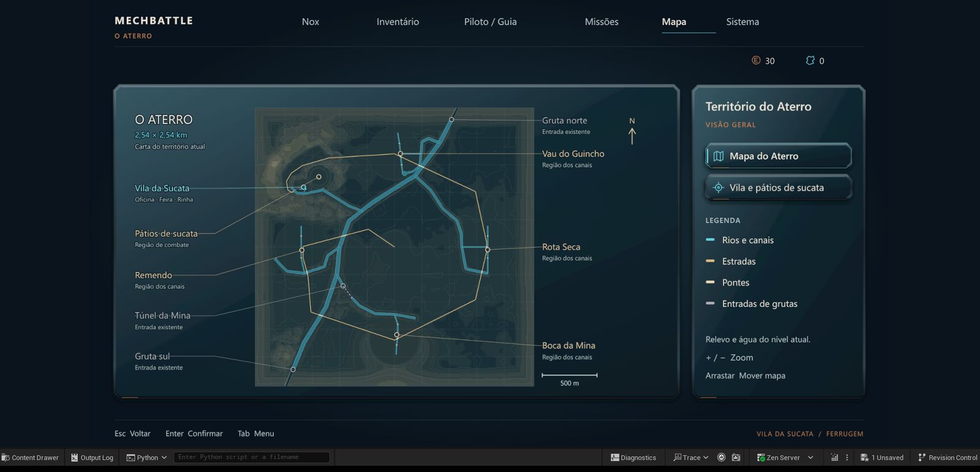Select Vila e pátios de sucata button
Image resolution: width=980 pixels, height=472 pixels.
pyautogui.click(x=778, y=187)
